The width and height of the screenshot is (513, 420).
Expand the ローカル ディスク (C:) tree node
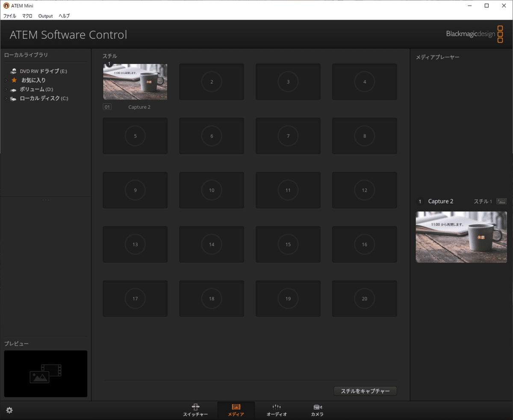pos(6,99)
